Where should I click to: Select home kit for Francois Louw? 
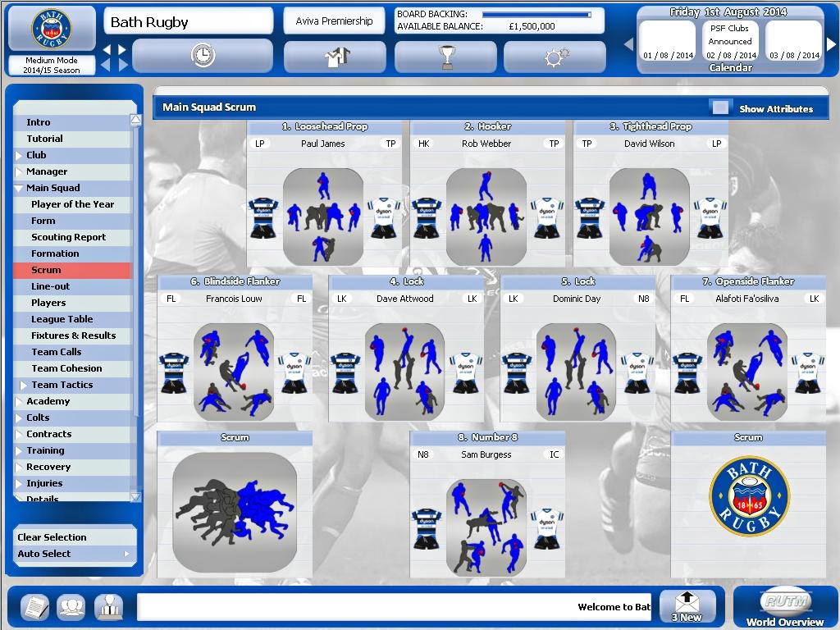174,373
